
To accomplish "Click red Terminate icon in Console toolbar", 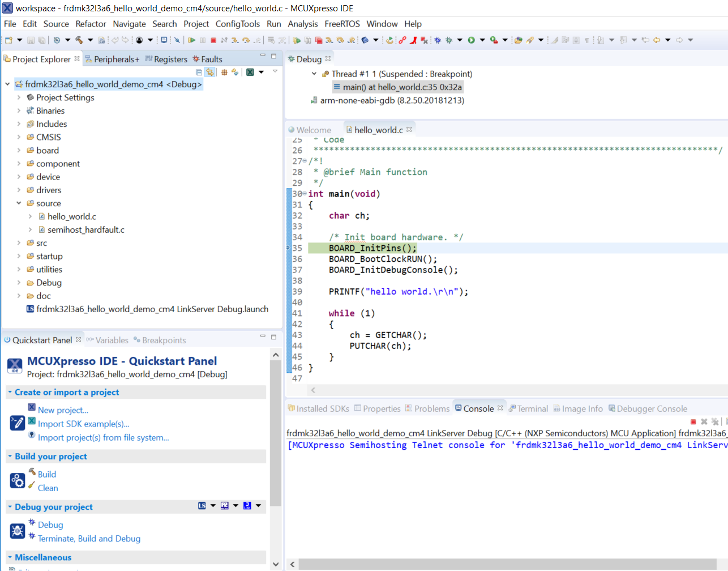I will pyautogui.click(x=693, y=421).
